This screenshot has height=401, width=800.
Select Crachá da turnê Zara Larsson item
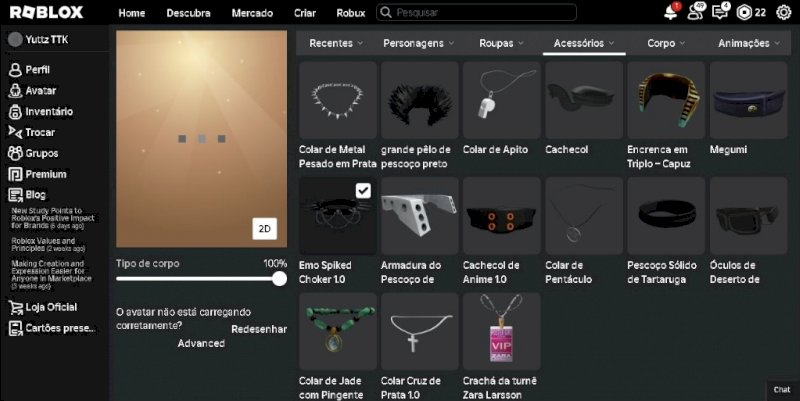502,331
